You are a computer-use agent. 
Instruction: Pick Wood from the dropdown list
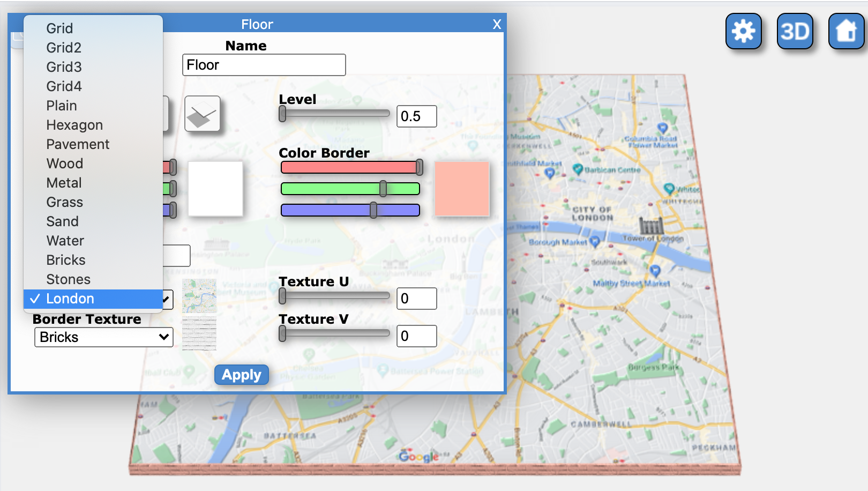coord(93,163)
